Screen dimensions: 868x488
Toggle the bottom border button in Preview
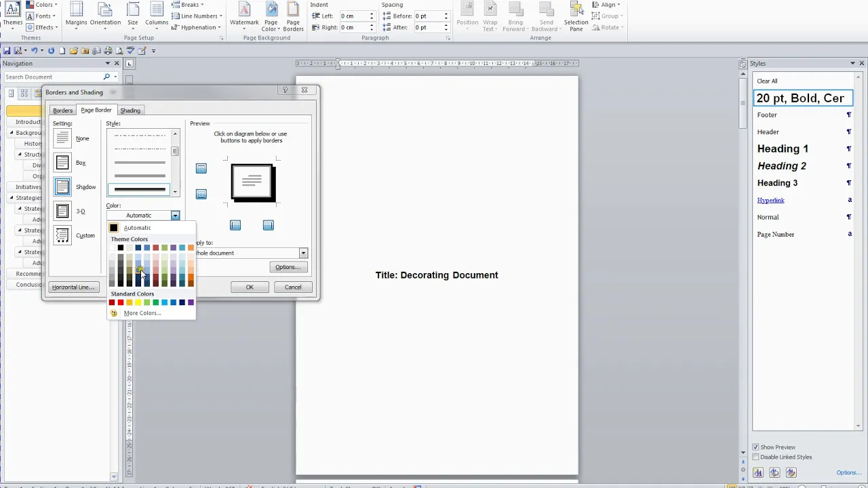tap(201, 194)
